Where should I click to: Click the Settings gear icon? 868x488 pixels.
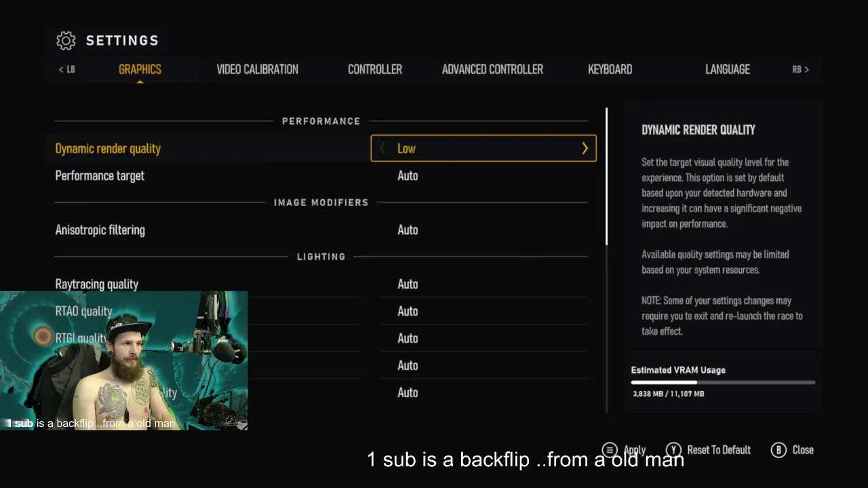66,41
